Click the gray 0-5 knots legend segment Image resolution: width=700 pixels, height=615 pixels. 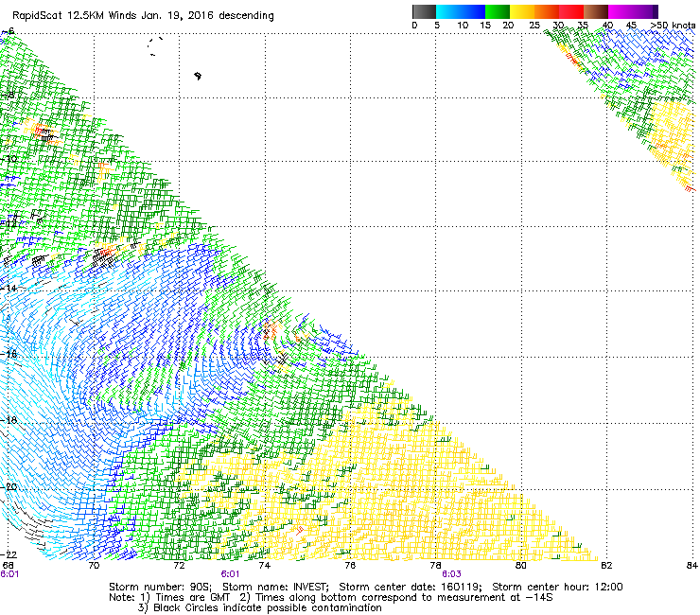point(424,11)
